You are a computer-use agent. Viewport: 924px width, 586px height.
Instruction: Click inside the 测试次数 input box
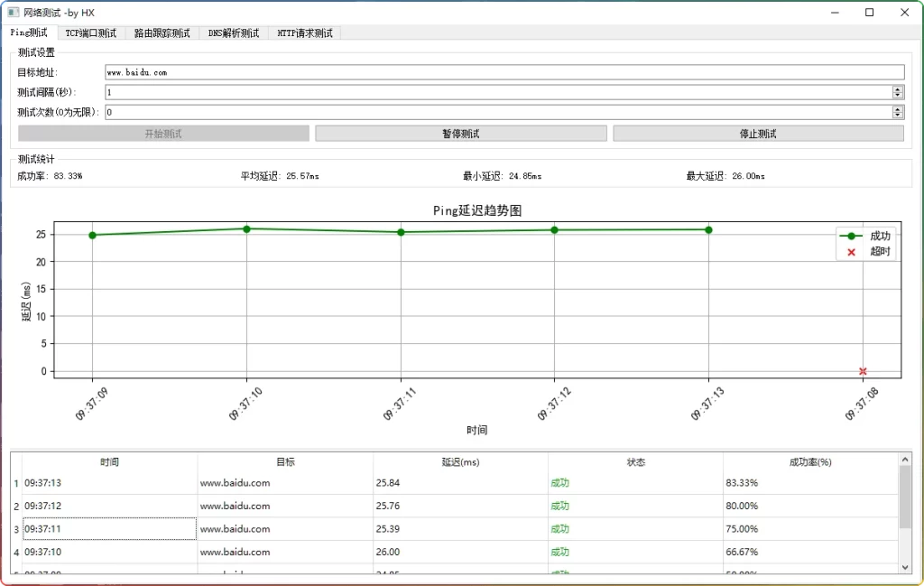tap(496, 113)
